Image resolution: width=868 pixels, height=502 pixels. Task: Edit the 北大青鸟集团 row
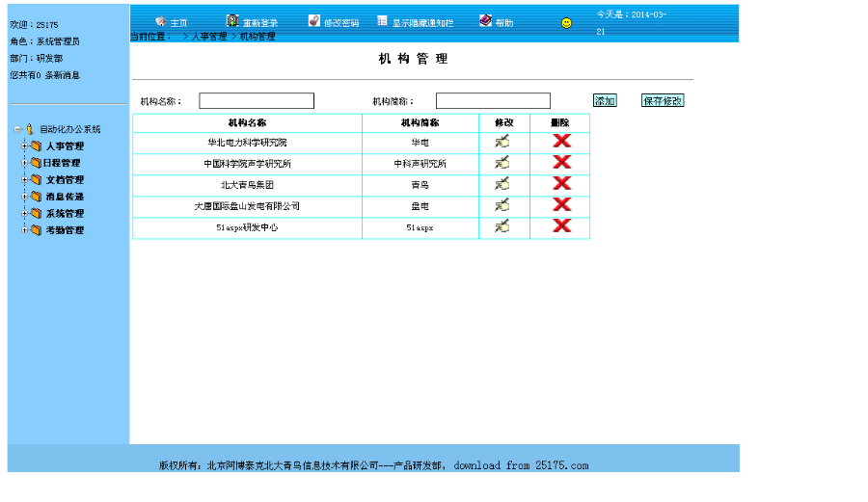click(502, 183)
